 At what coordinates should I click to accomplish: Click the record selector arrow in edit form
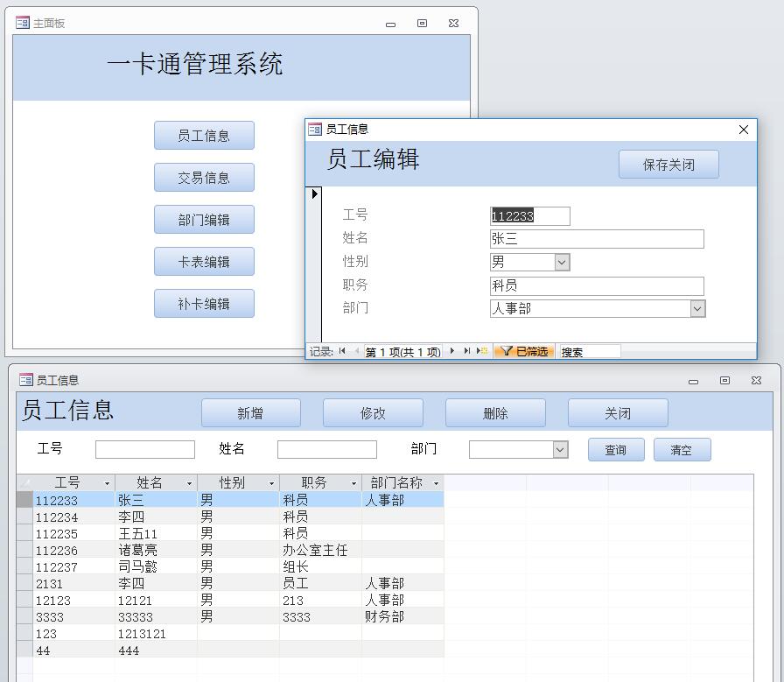[x=314, y=193]
